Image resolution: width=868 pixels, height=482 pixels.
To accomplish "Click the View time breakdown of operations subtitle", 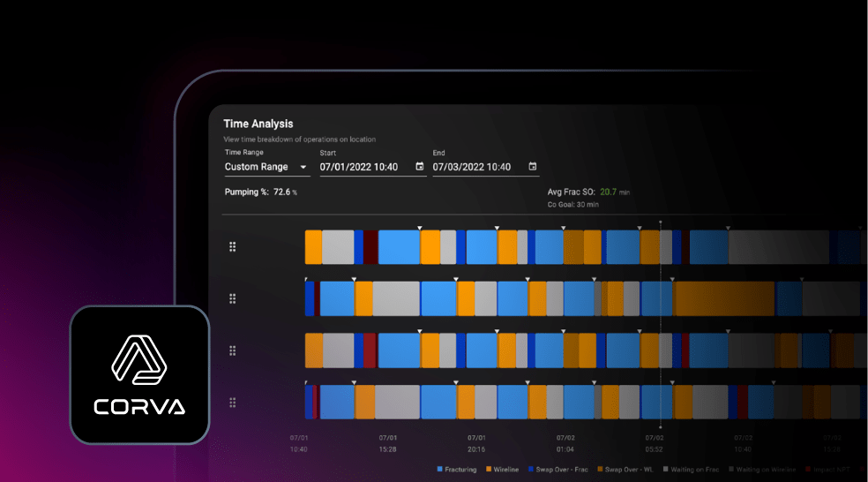I will coord(300,139).
